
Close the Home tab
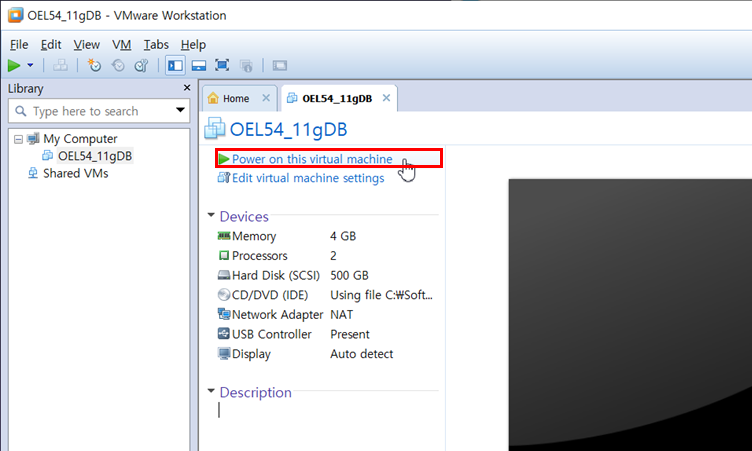(x=266, y=98)
